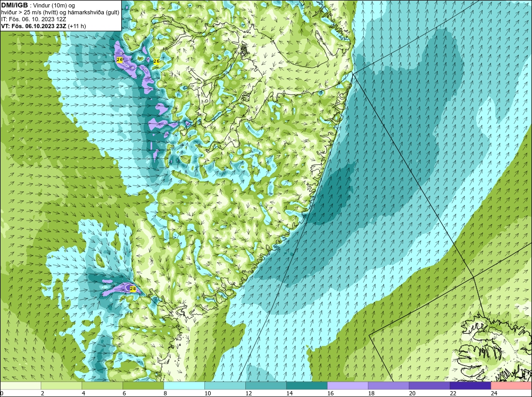Click the light green 2–4 m/s legend swatch

point(61,386)
